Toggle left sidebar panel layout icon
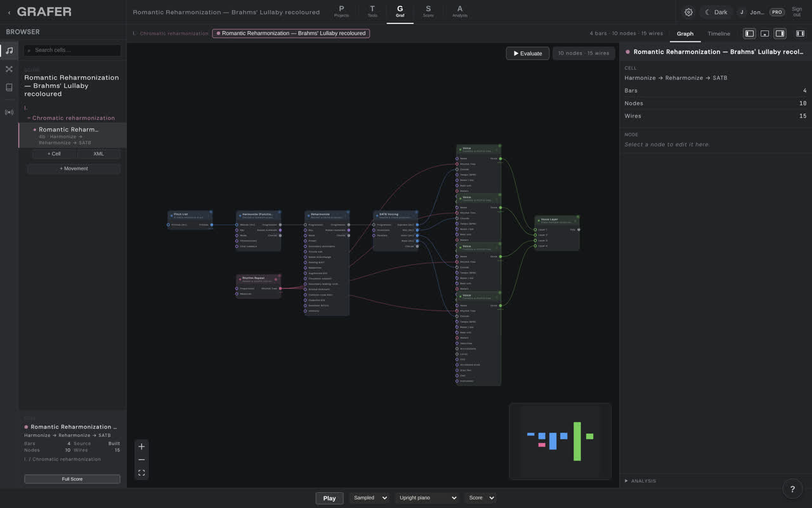 click(x=749, y=34)
